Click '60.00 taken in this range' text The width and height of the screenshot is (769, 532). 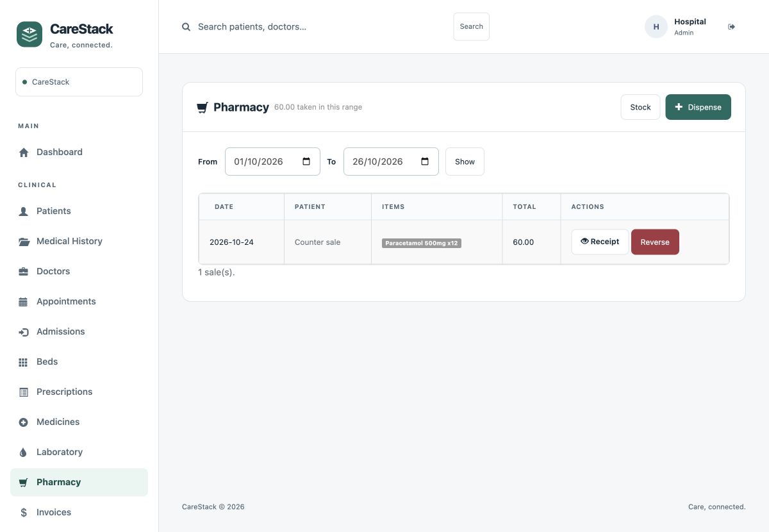(318, 107)
